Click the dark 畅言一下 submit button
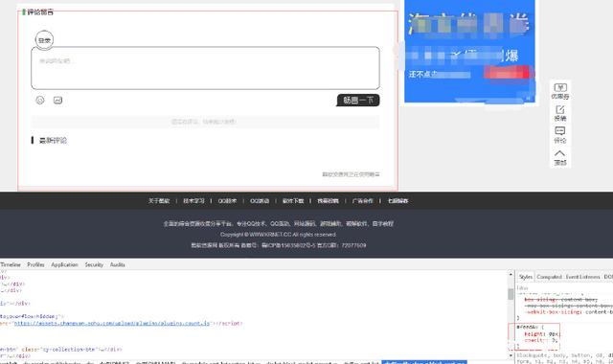 coord(358,101)
